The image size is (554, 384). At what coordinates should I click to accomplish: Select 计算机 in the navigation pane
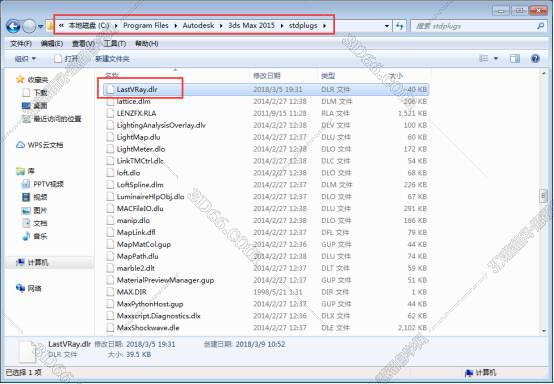[38, 262]
